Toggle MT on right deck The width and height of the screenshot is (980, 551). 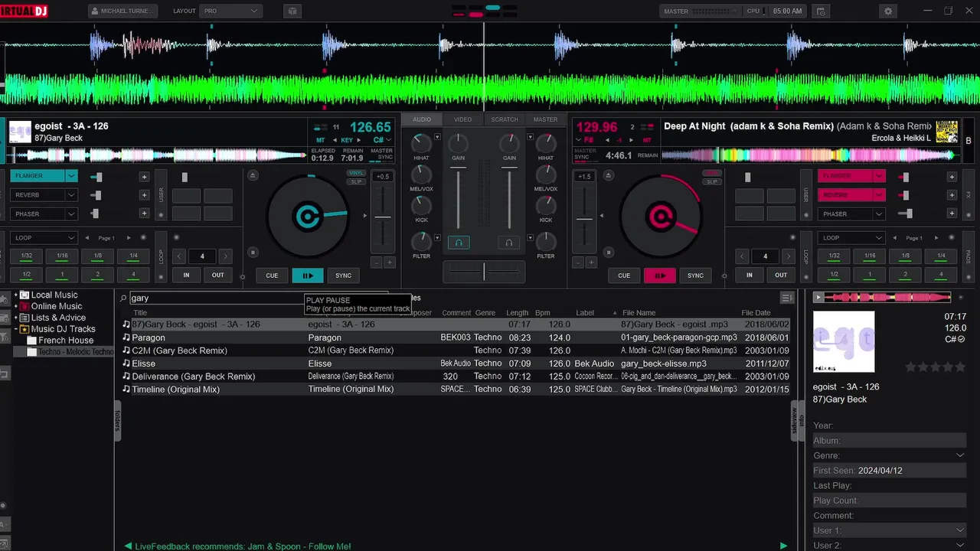pyautogui.click(x=647, y=141)
